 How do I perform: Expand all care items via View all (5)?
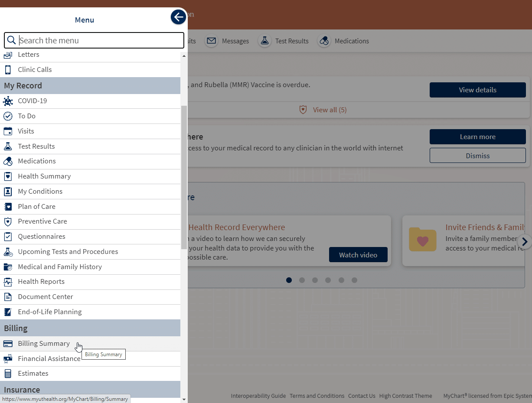pos(330,110)
